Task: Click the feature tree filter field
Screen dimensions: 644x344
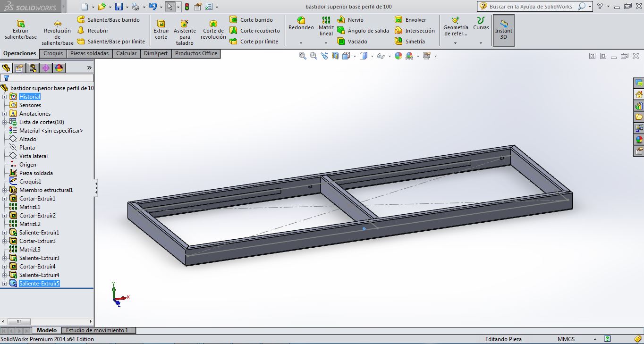Action: click(47, 78)
